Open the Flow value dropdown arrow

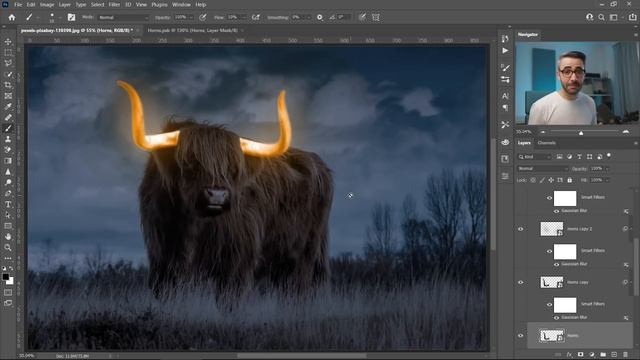(x=244, y=18)
